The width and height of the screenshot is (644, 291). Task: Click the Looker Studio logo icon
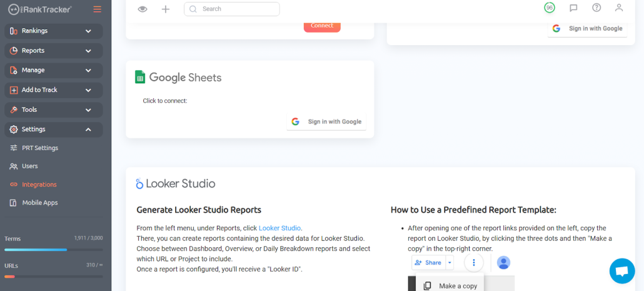pos(139,183)
